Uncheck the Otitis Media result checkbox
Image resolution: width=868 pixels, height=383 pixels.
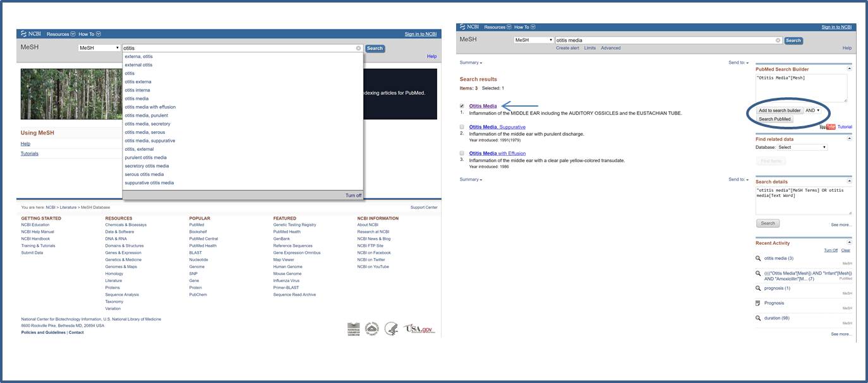[462, 105]
